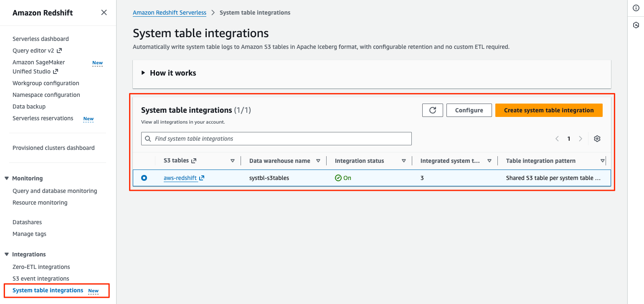This screenshot has width=644, height=304.
Task: Click the hexagon icon below the info icon
Action: 636,25
